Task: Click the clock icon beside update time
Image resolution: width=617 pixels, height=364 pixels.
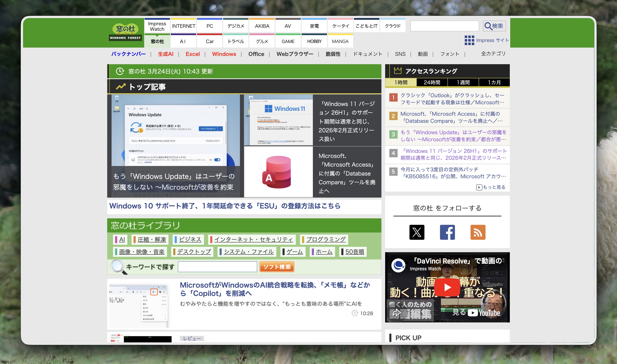Action: pos(119,72)
